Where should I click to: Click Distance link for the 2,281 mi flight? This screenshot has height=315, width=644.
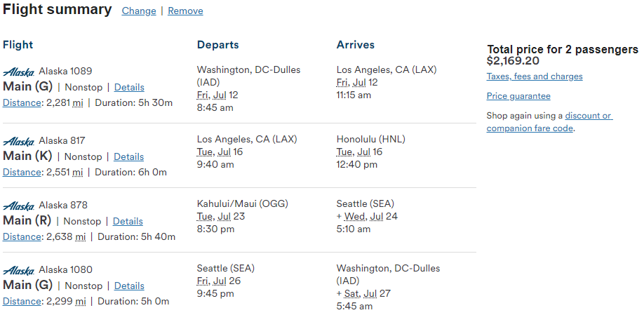pyautogui.click(x=22, y=102)
